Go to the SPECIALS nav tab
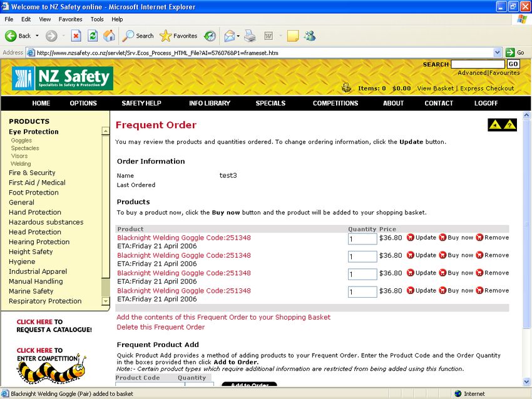The width and height of the screenshot is (532, 399). 270,103
